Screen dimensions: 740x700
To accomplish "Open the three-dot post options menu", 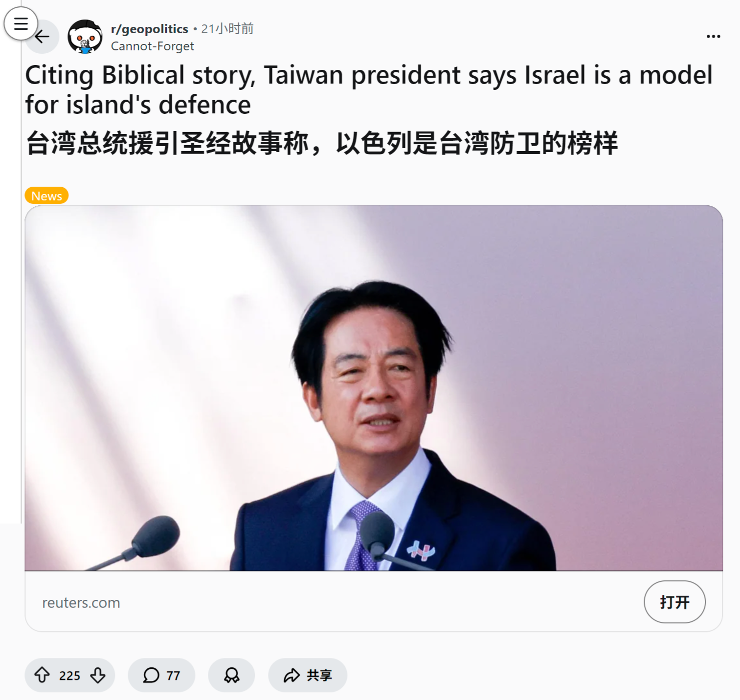I will [713, 36].
